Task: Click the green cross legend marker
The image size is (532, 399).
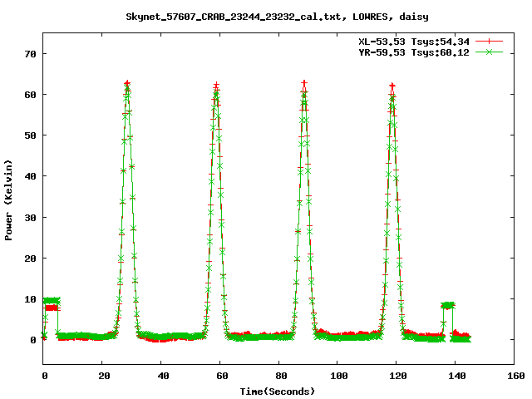Action: pos(489,52)
